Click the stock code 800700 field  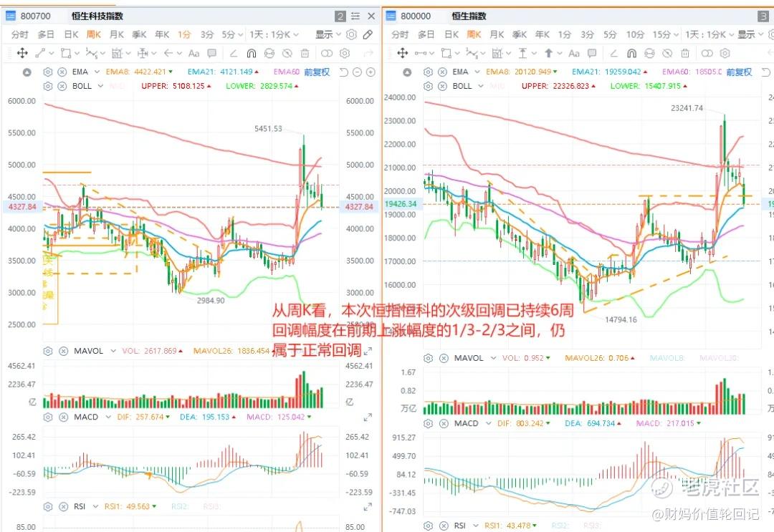[36, 16]
